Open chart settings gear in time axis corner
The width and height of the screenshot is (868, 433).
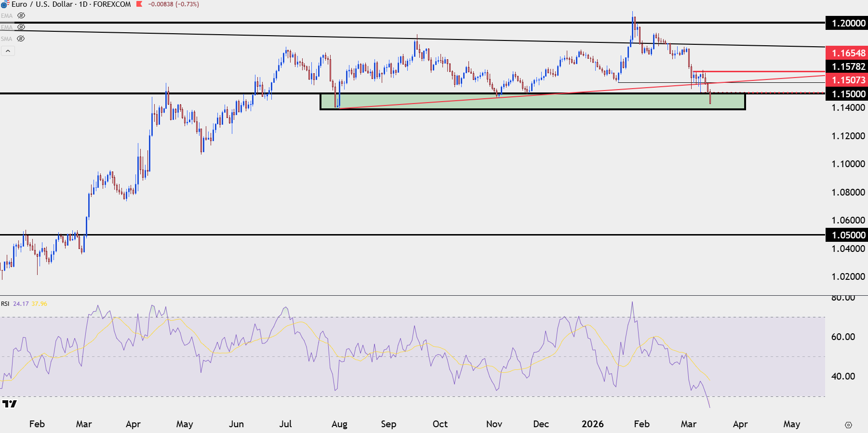point(848,425)
